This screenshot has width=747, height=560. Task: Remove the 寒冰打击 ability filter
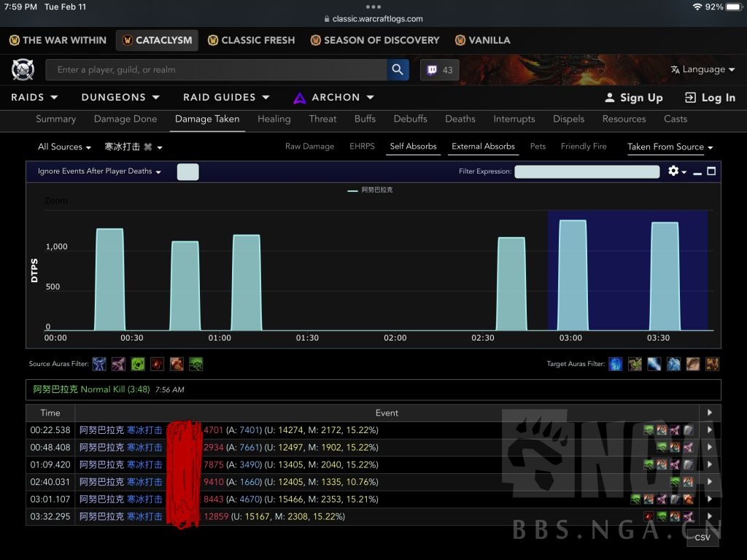(148, 147)
